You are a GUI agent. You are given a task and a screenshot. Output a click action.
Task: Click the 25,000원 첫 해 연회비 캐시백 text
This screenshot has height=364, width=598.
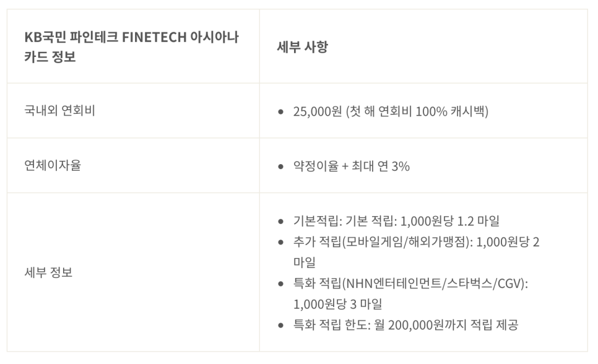coord(391,111)
